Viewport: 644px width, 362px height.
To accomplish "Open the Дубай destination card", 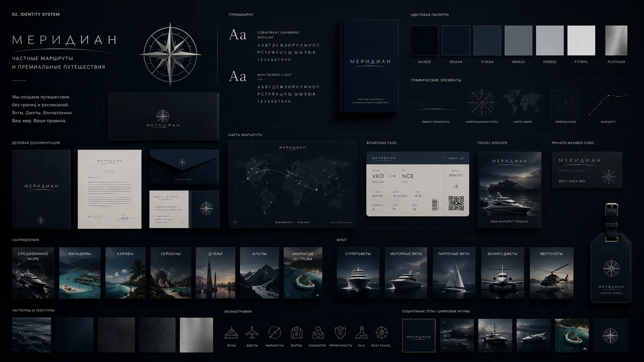I will [215, 273].
